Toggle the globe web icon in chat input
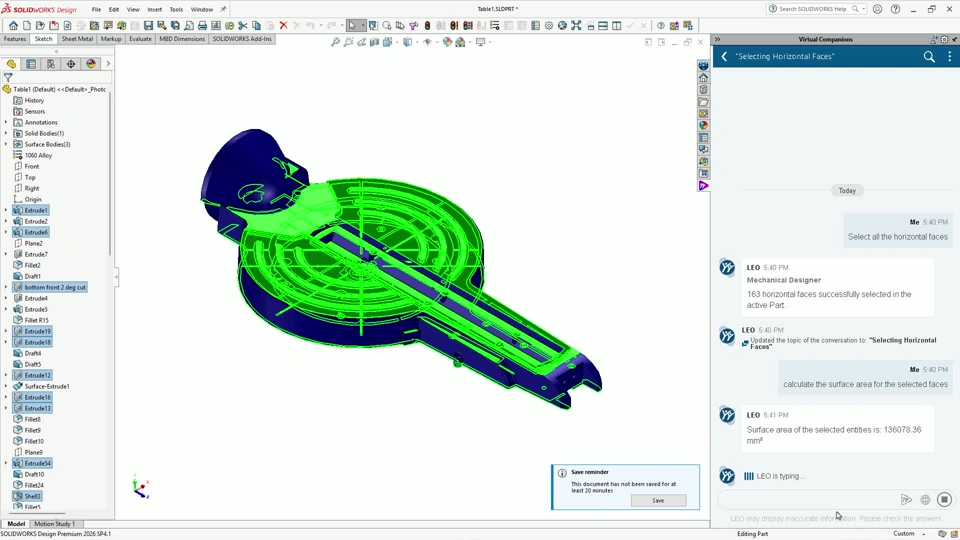Screen dimensions: 960x540 pos(925,500)
